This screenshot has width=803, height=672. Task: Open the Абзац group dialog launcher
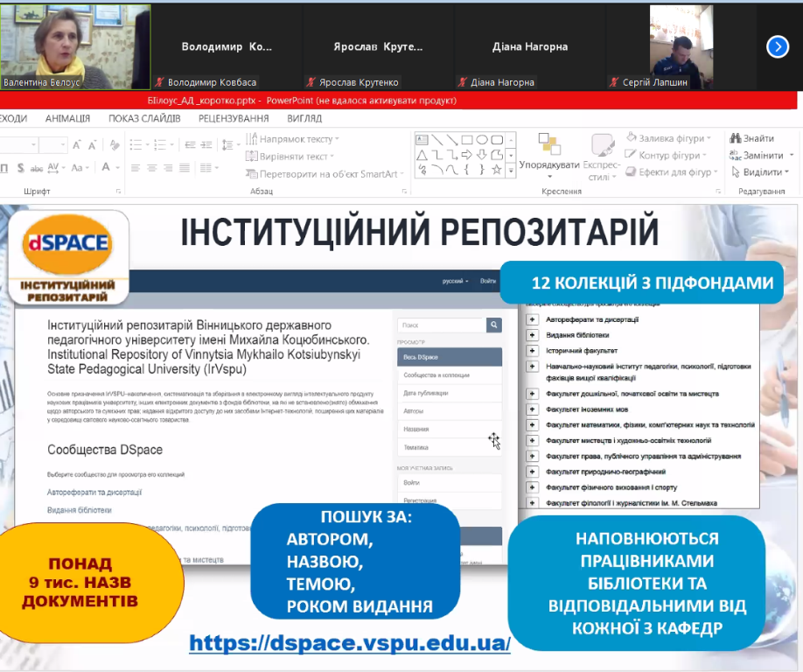(404, 191)
